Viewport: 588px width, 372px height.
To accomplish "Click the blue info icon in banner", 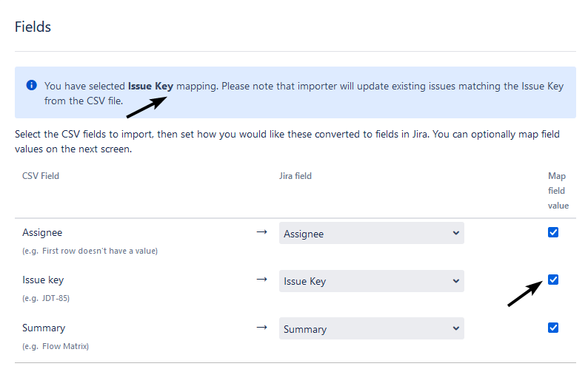I will 32,85.
